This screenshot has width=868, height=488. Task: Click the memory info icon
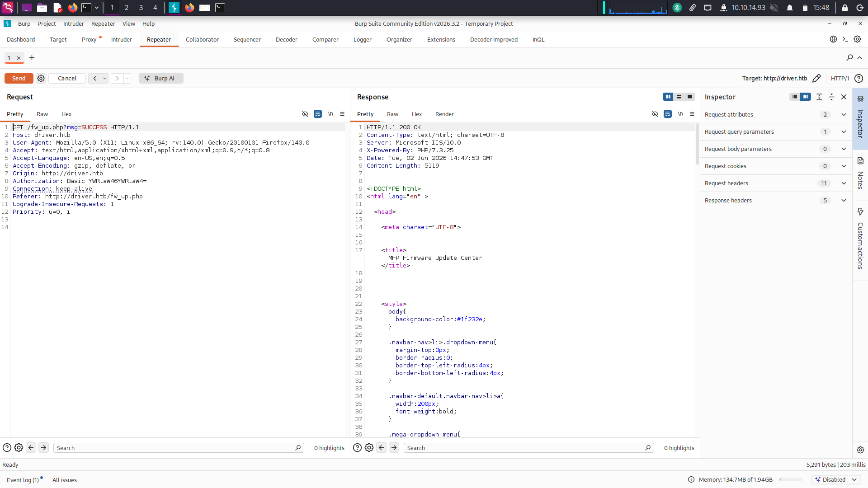[691, 479]
